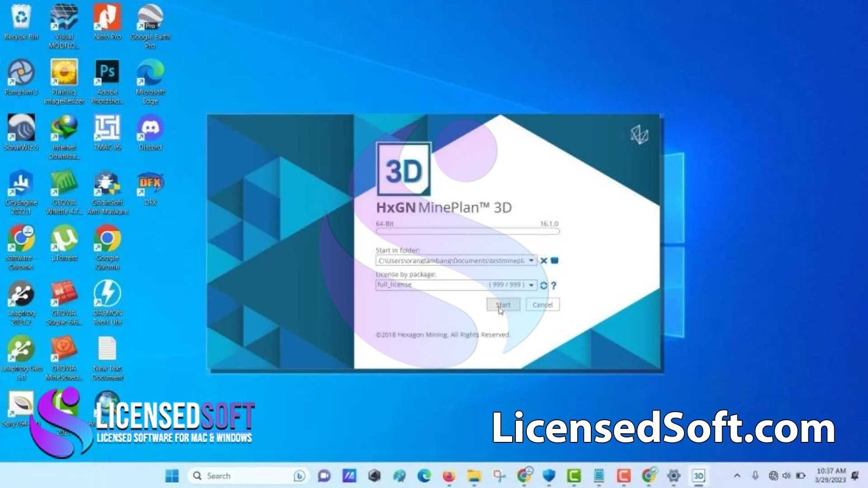Open GridinSoft Anti-Malware desktop shortcut
The width and height of the screenshot is (868, 488).
[x=107, y=192]
